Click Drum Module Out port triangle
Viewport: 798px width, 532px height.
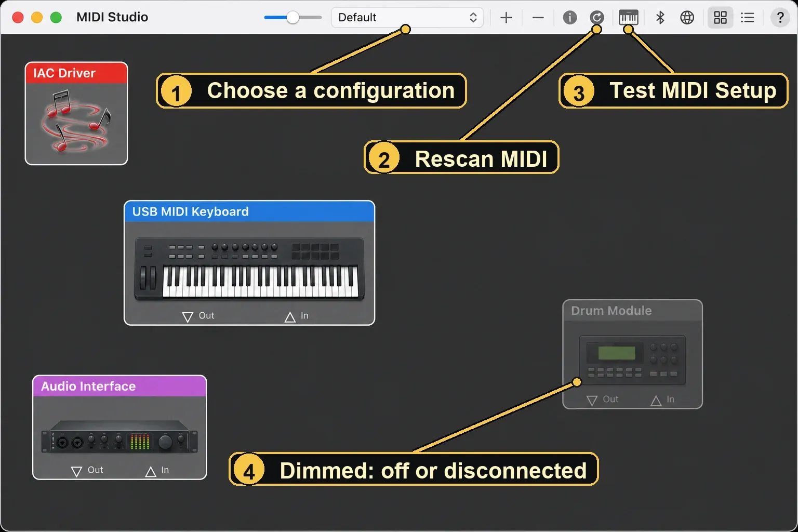click(592, 401)
